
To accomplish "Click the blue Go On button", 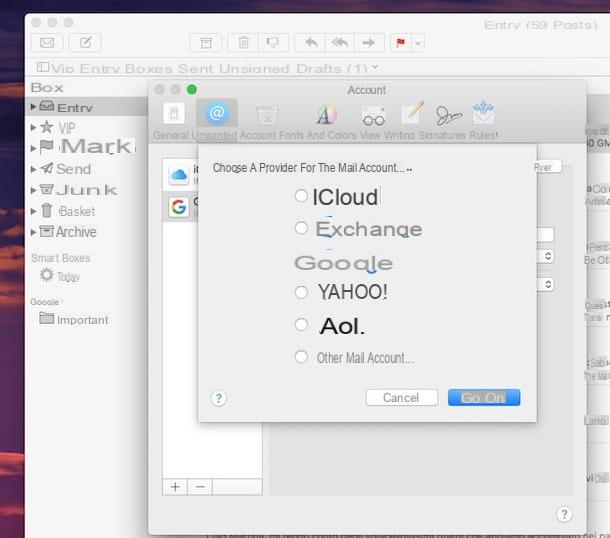I will coord(484,398).
